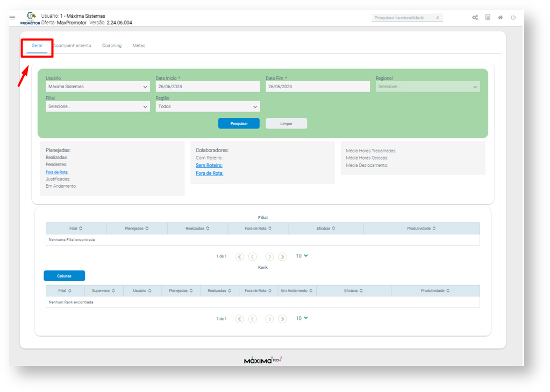Switch to the Acompanhamento tab
The width and height of the screenshot is (550, 392).
point(73,46)
